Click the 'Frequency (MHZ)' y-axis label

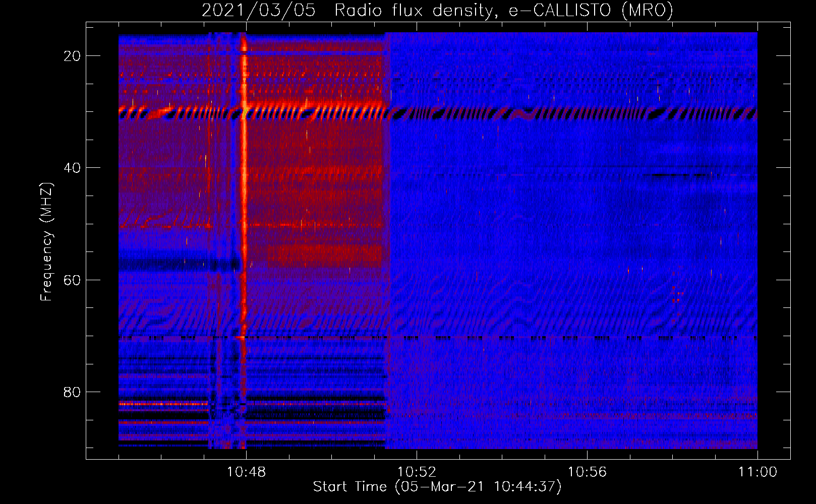click(46, 242)
